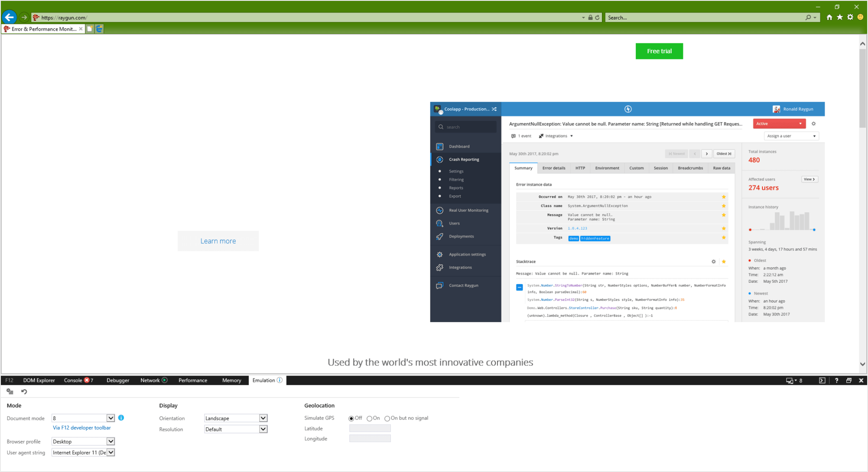868x472 pixels.
Task: Click the reset emulation settings undo icon
Action: 24,391
